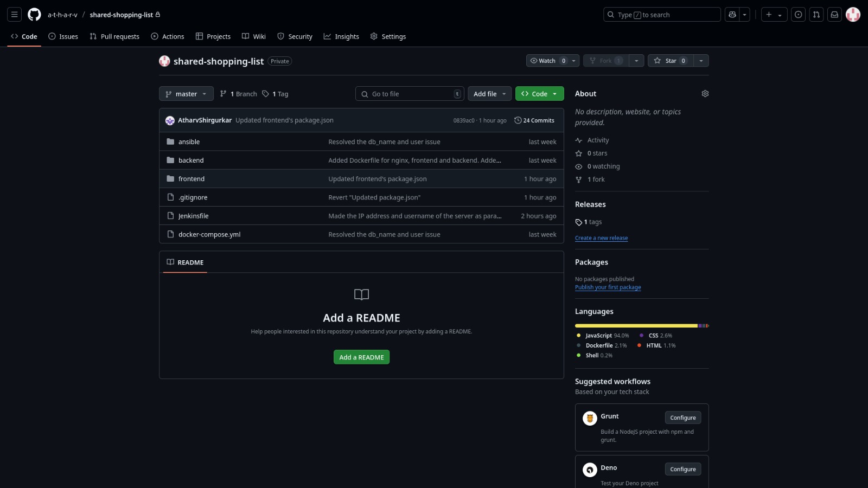Open CSS 2.6% language link
Viewport: 868px width, 488px height.
tap(655, 336)
